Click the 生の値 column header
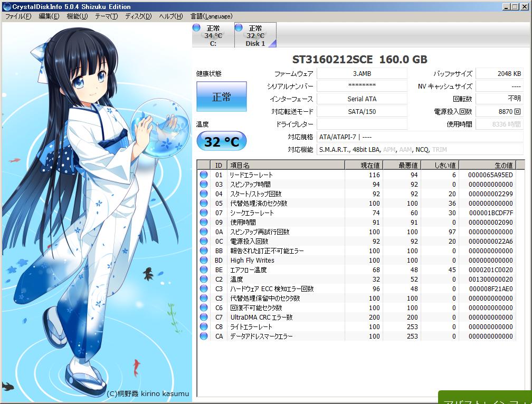This screenshot has width=532, height=404. point(488,165)
